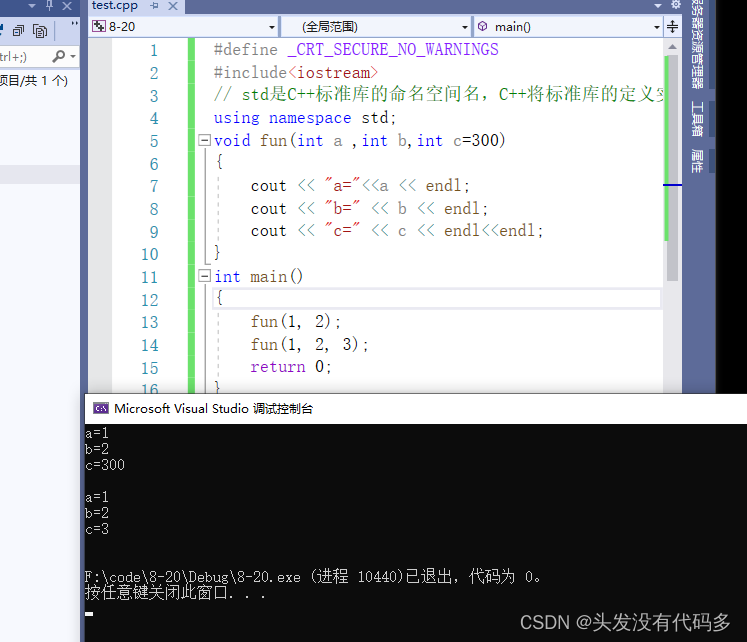
Task: Click the exe path exit message in console
Action: coord(313,577)
